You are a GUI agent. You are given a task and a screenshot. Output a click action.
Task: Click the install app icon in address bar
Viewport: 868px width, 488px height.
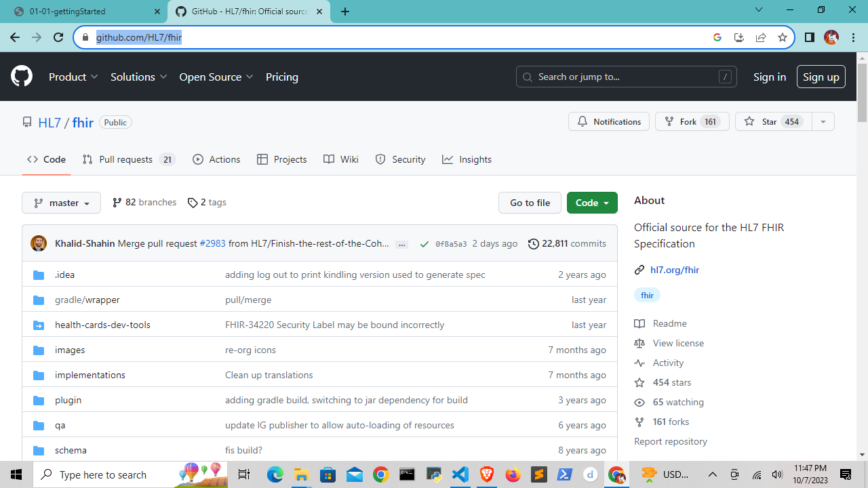(x=739, y=37)
